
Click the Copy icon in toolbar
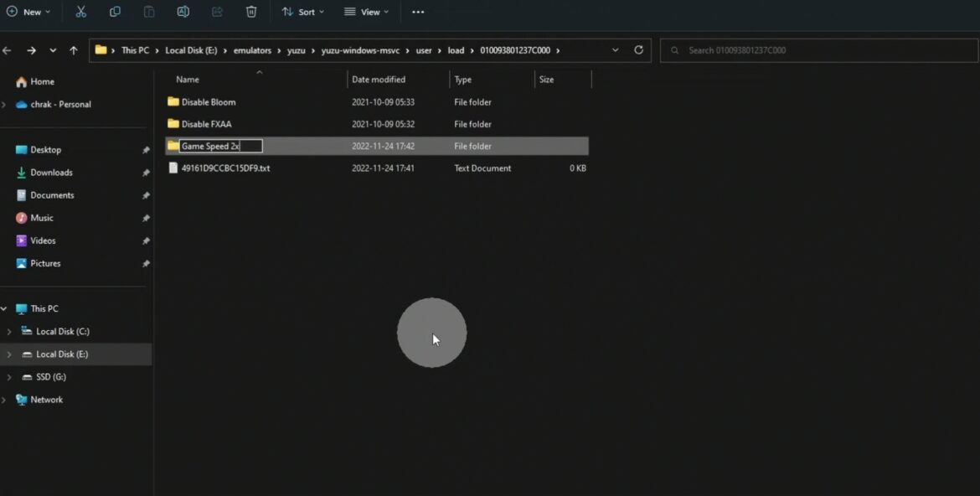(115, 12)
